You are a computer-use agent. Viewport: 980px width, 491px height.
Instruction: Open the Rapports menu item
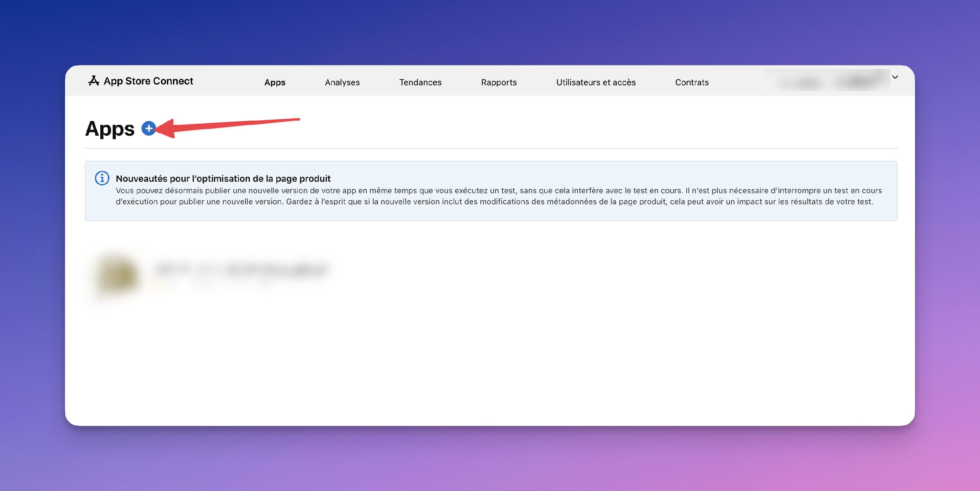point(498,82)
